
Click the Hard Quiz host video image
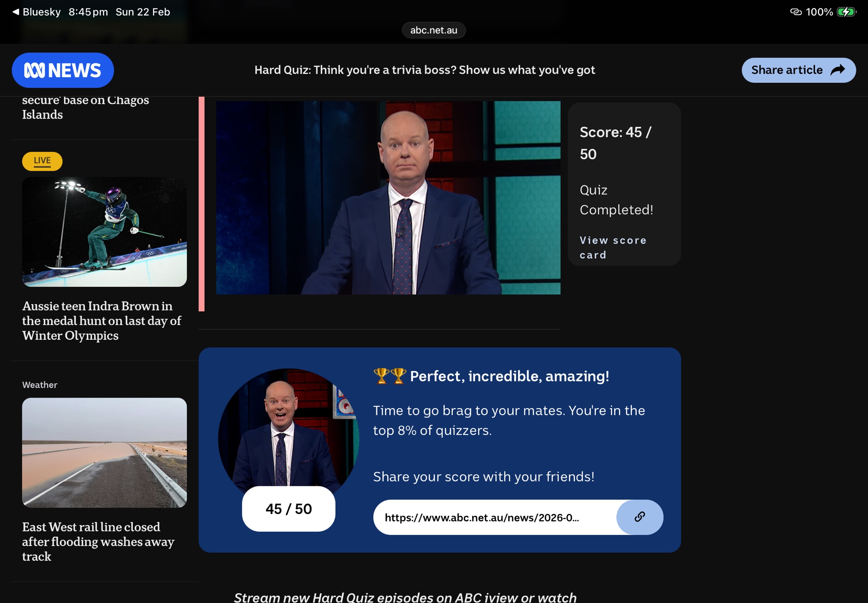point(388,198)
